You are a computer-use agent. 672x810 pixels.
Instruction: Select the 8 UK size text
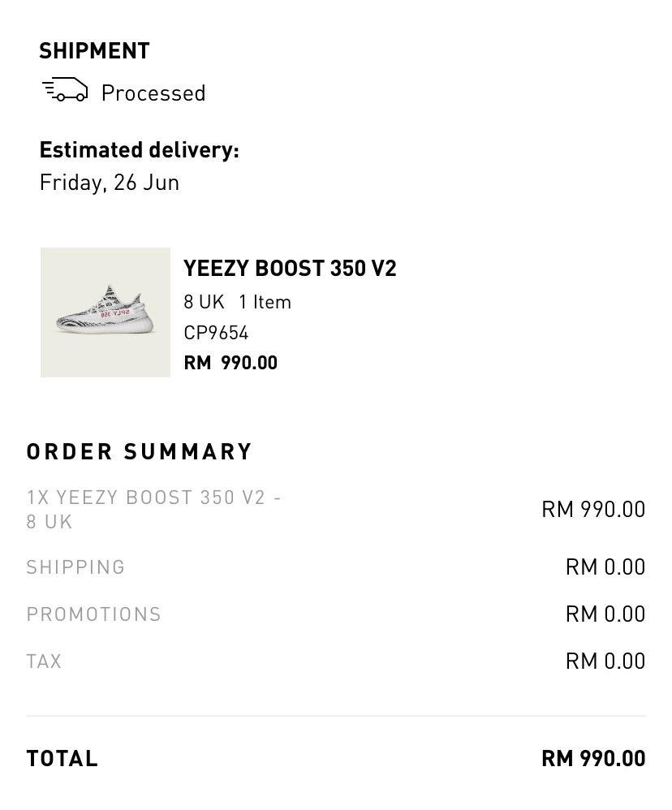click(x=204, y=302)
